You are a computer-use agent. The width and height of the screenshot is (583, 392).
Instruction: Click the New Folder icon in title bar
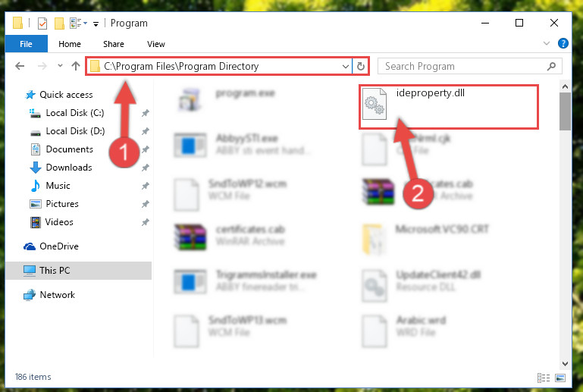[59, 24]
